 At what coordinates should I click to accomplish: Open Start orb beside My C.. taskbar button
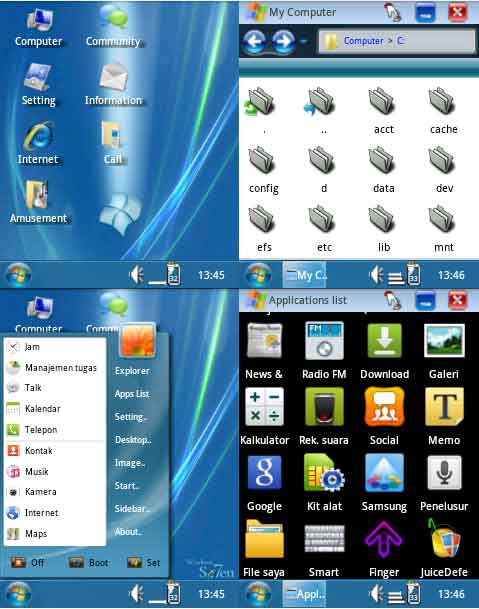coord(259,275)
